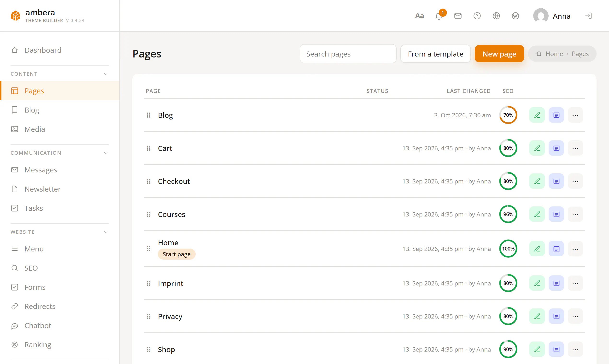Click the New page button
The width and height of the screenshot is (609, 364).
tap(499, 54)
